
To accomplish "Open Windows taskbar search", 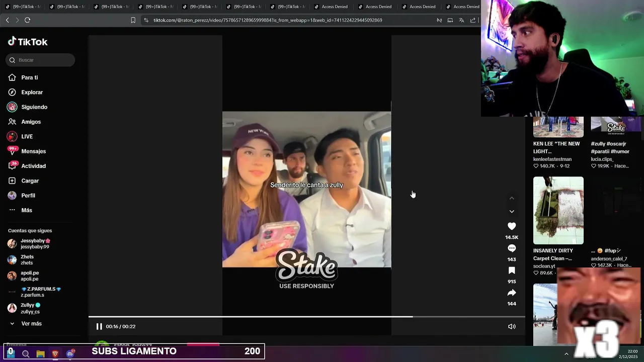I will pyautogui.click(x=26, y=354).
